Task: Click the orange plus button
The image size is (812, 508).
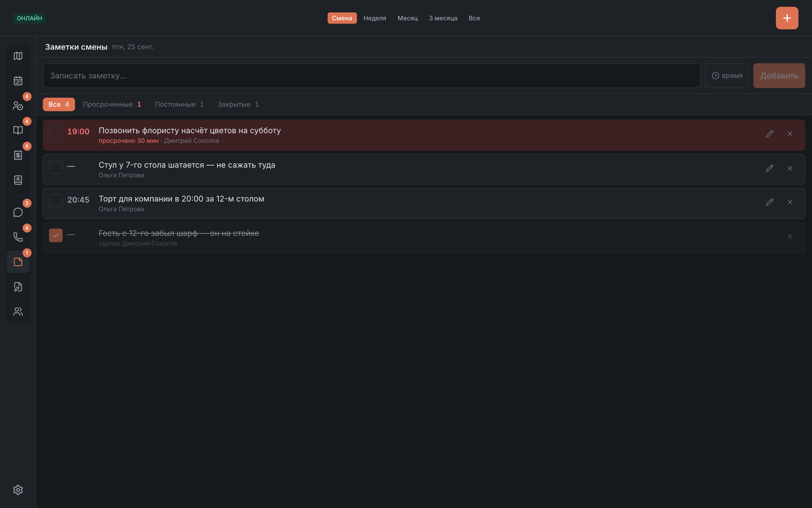Action: point(787,18)
